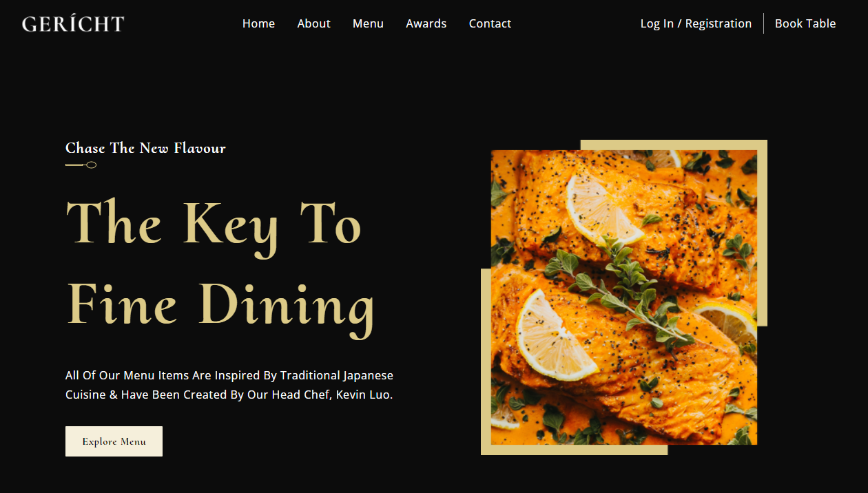Open the About section
Viewport: 868px width, 493px height.
tap(313, 23)
